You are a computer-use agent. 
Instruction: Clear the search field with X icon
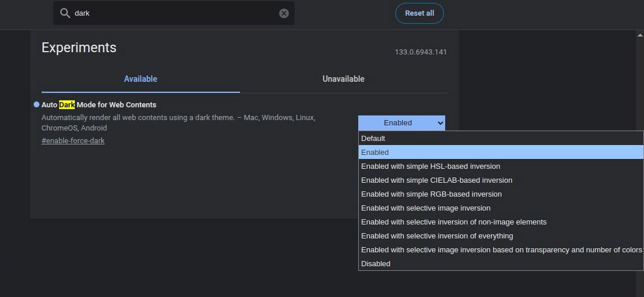click(x=284, y=13)
